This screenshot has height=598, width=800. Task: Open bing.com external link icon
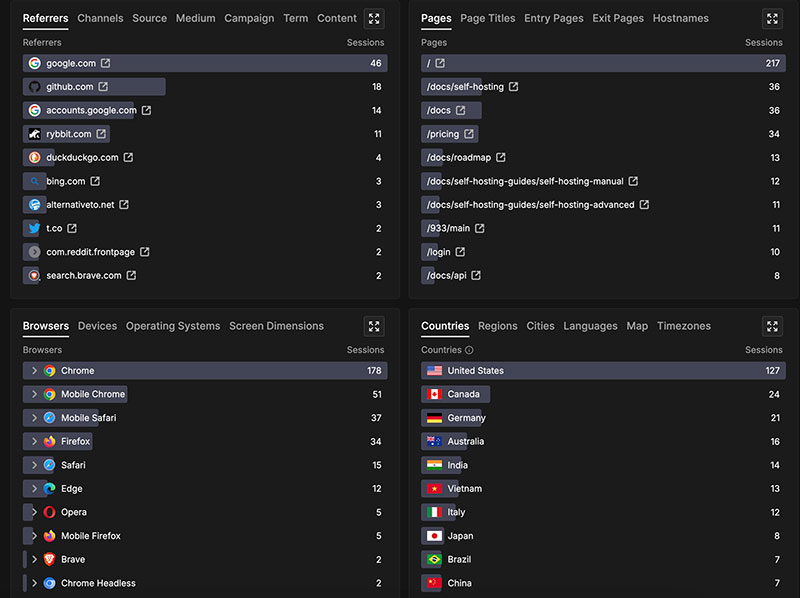click(x=95, y=181)
